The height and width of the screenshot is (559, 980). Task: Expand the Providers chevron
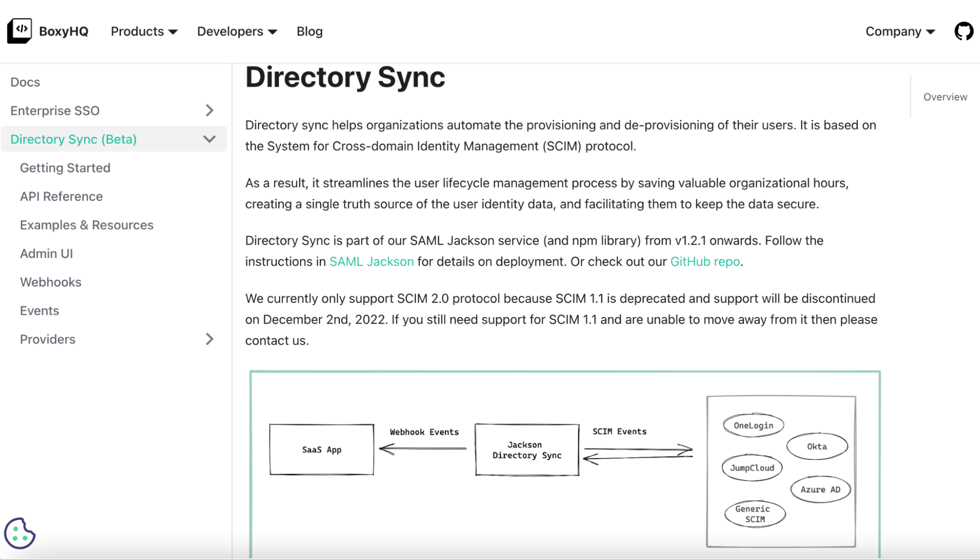[x=209, y=339]
